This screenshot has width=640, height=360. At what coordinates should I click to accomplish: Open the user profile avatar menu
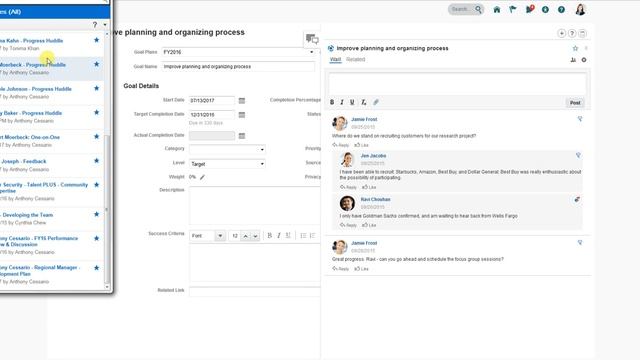pos(580,9)
